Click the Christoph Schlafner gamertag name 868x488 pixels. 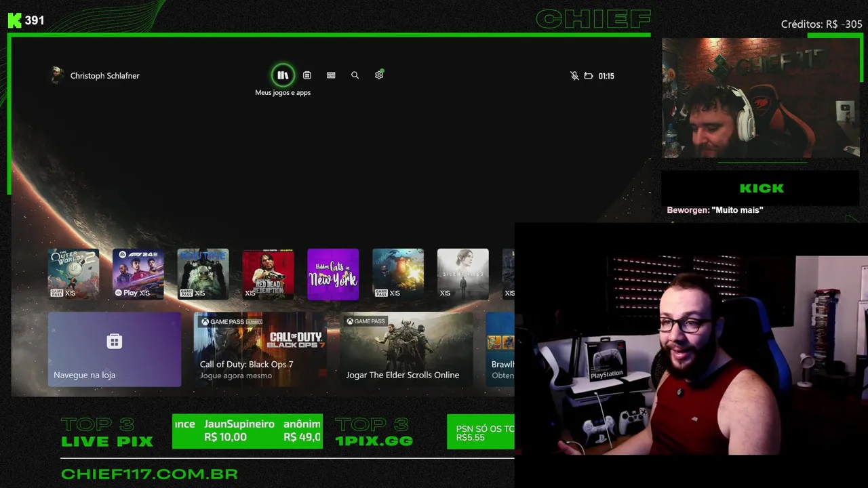(x=104, y=76)
